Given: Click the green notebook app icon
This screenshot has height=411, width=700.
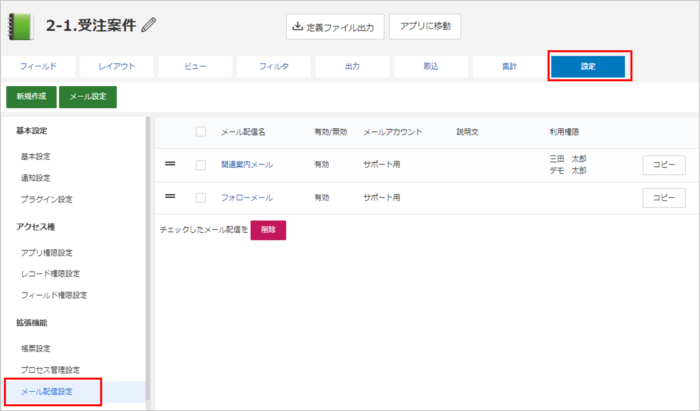Looking at the screenshot, I should click(21, 26).
